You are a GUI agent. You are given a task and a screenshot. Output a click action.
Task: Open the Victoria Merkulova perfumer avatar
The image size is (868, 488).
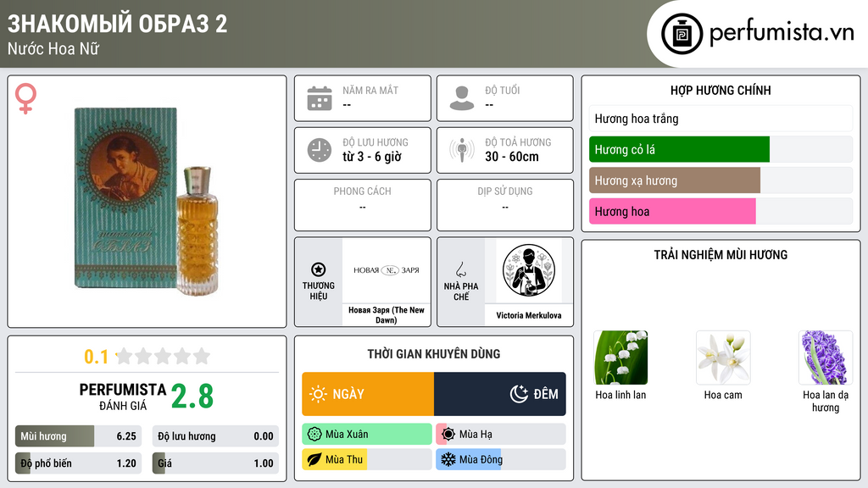coord(529,271)
